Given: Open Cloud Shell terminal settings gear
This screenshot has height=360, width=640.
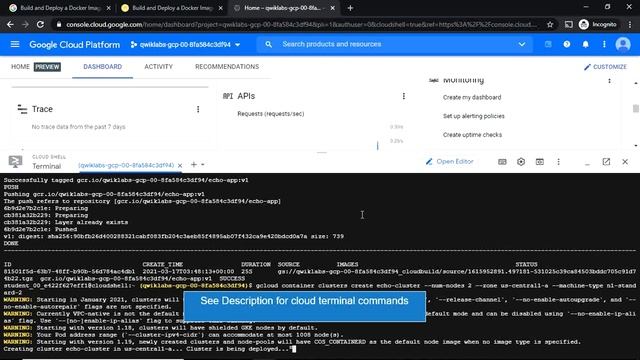Looking at the screenshot, I should click(521, 162).
